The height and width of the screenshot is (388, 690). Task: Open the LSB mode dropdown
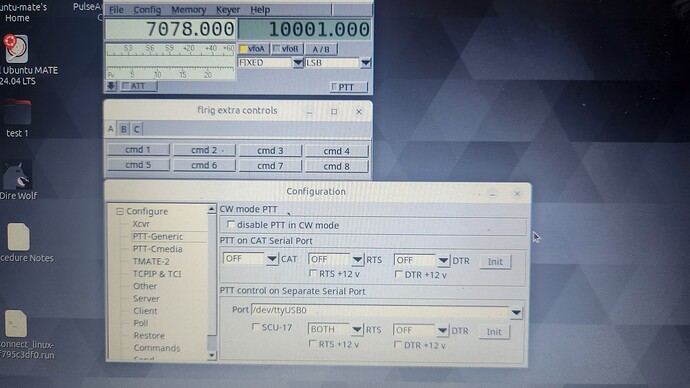click(x=365, y=63)
